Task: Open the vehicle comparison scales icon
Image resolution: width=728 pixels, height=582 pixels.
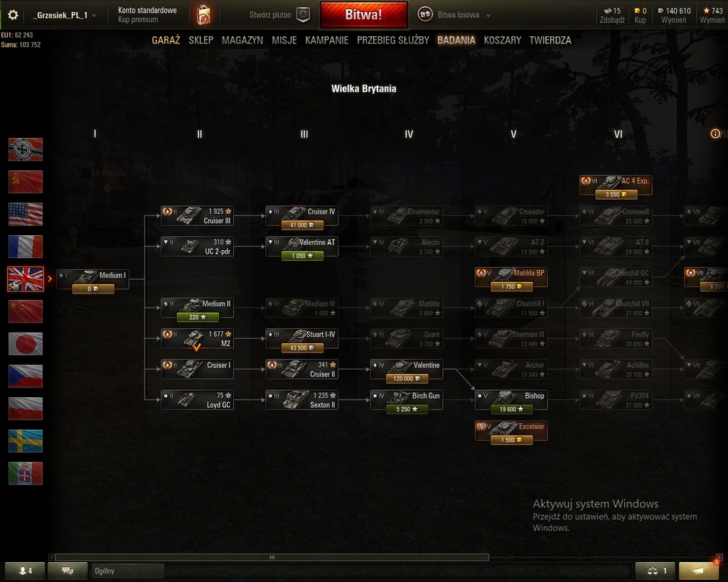Action: pos(656,571)
